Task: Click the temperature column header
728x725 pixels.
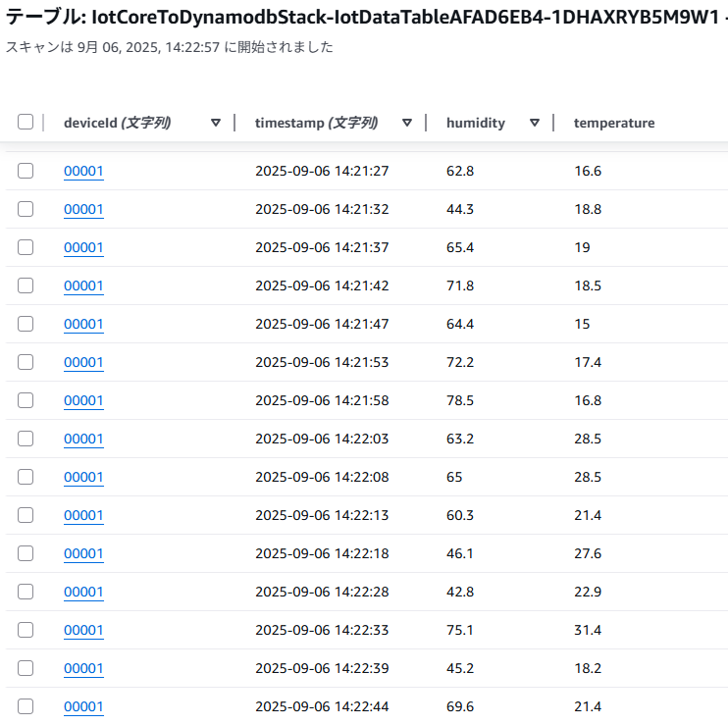Action: pos(614,123)
